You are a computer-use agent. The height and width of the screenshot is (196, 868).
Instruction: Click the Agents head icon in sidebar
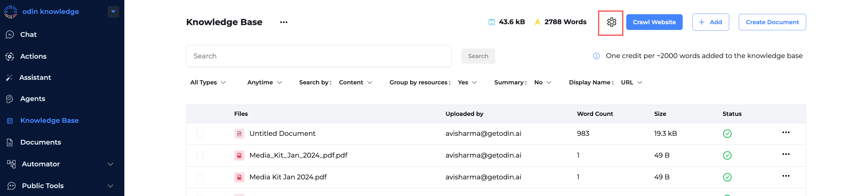pos(10,99)
